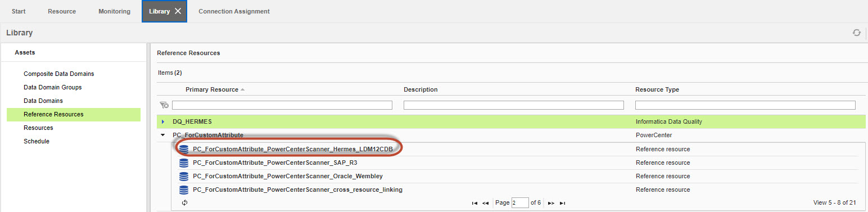The image size is (868, 212).
Task: Click database icon beside SAP_R3 resource
Action: coord(184,163)
